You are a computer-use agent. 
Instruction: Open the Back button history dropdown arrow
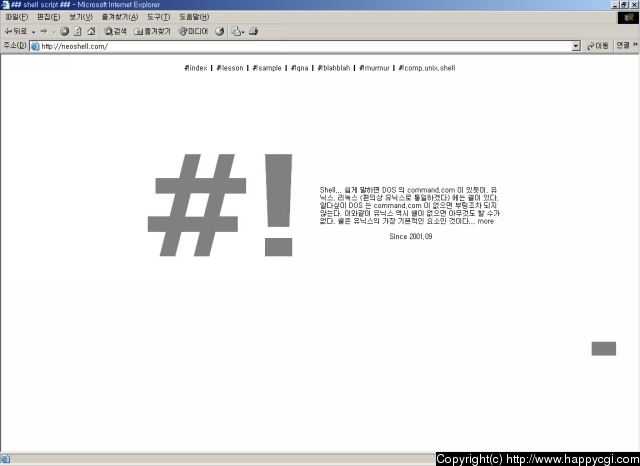point(33,31)
